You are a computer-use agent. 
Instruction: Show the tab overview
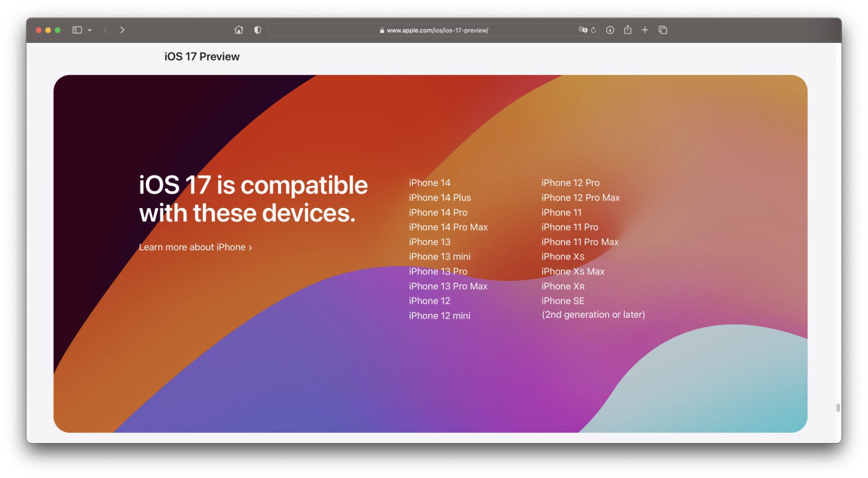pos(663,30)
